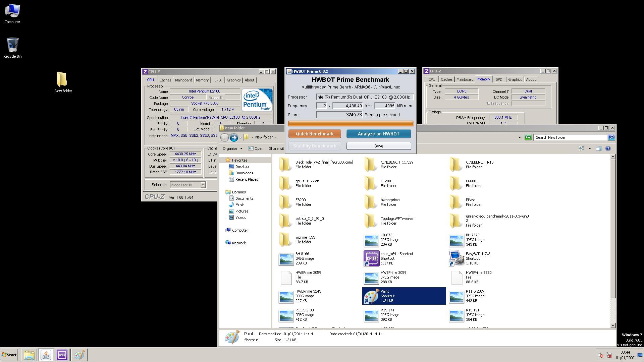Open the About tab in right CPU-Z
Screen dimensions: 644x362
(531, 79)
